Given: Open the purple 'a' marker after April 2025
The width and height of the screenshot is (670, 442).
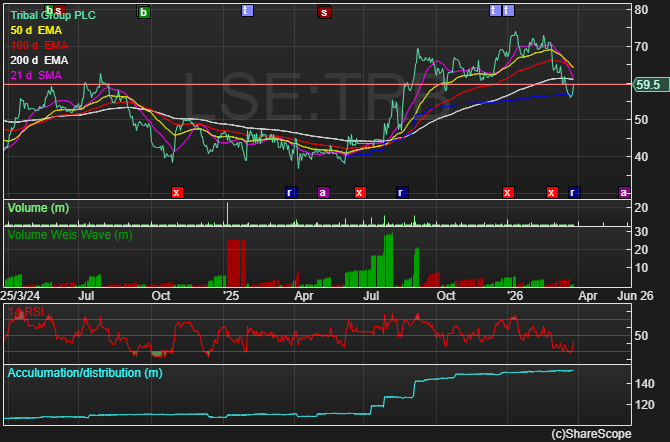Looking at the screenshot, I should tap(323, 192).
